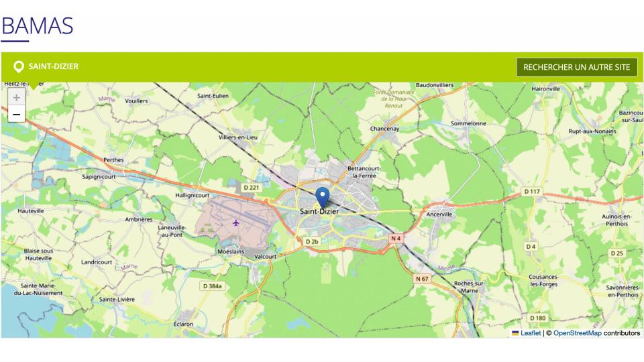
Task: Open the Leaflet attribution link
Action: pos(530,333)
